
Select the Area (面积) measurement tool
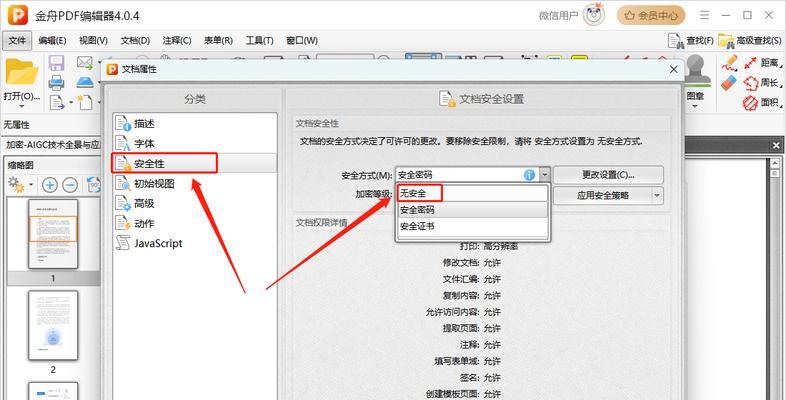[762, 103]
